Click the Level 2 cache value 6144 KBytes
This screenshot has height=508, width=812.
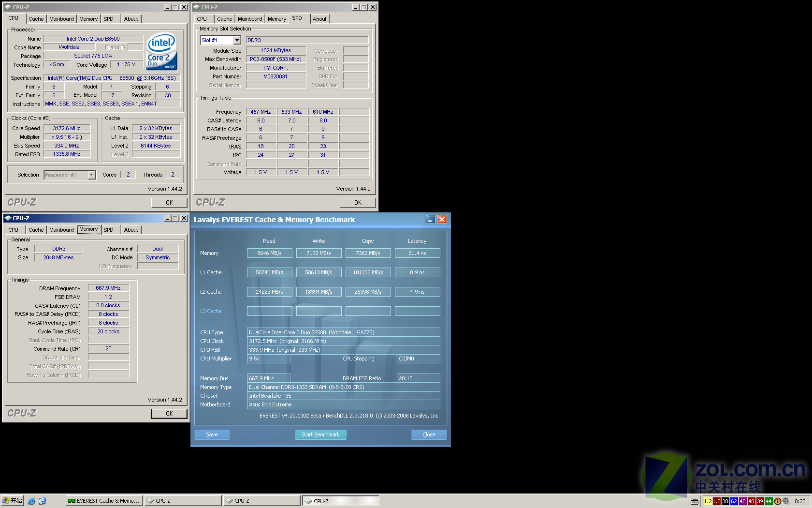coord(156,146)
